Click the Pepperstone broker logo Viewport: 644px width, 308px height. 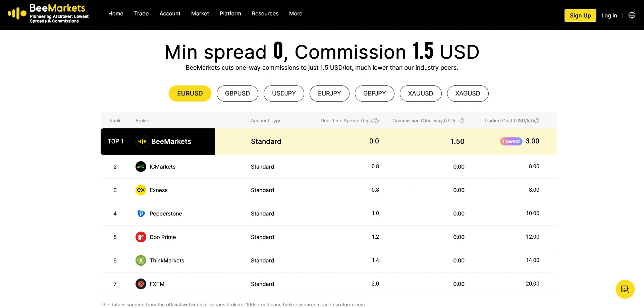tap(141, 213)
